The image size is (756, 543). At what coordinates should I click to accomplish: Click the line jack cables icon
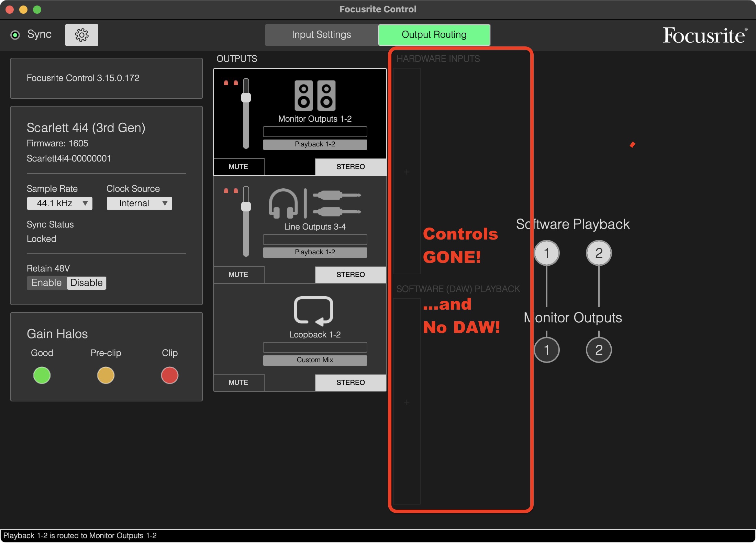337,203
